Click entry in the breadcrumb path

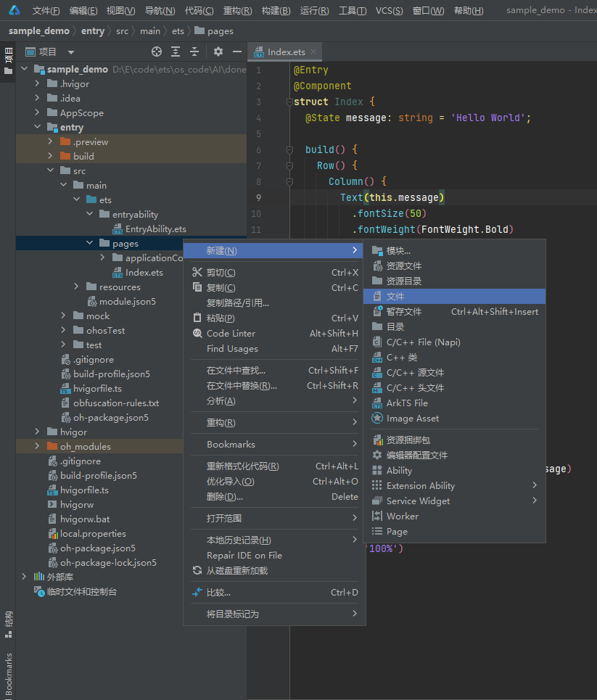(93, 30)
